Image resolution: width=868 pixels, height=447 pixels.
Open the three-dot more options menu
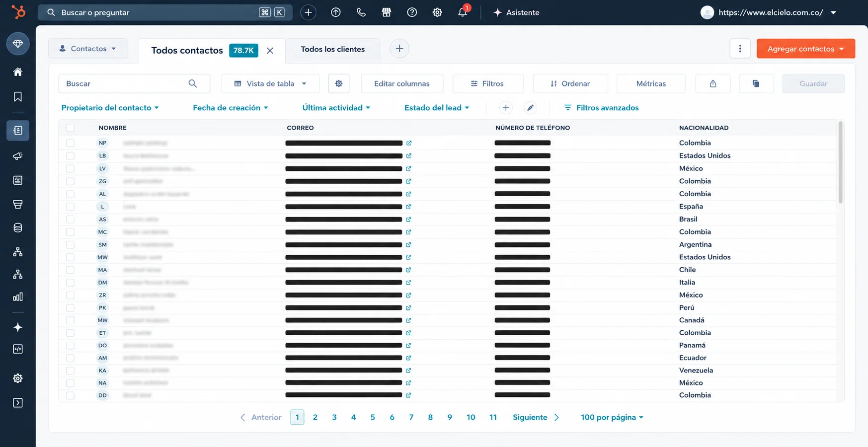pyautogui.click(x=740, y=49)
